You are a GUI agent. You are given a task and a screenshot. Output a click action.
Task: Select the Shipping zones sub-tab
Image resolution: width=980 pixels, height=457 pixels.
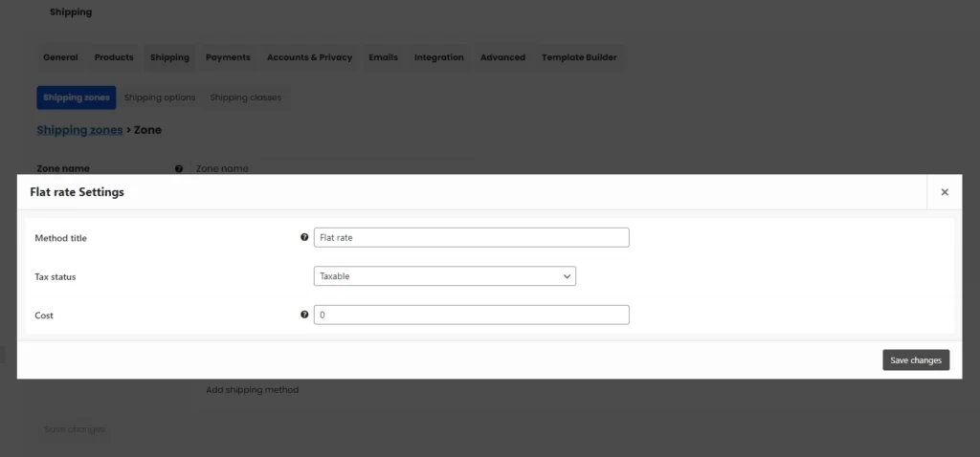[77, 98]
